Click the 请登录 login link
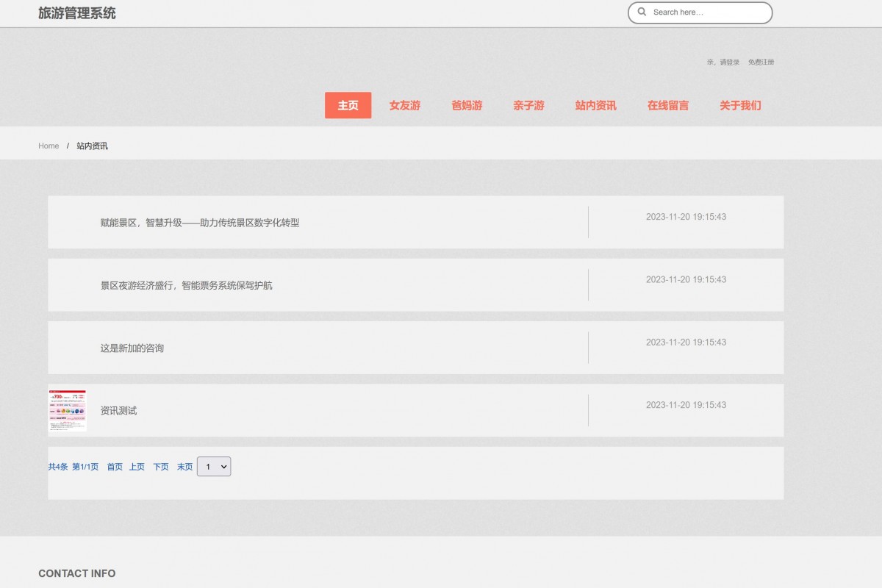 click(728, 62)
